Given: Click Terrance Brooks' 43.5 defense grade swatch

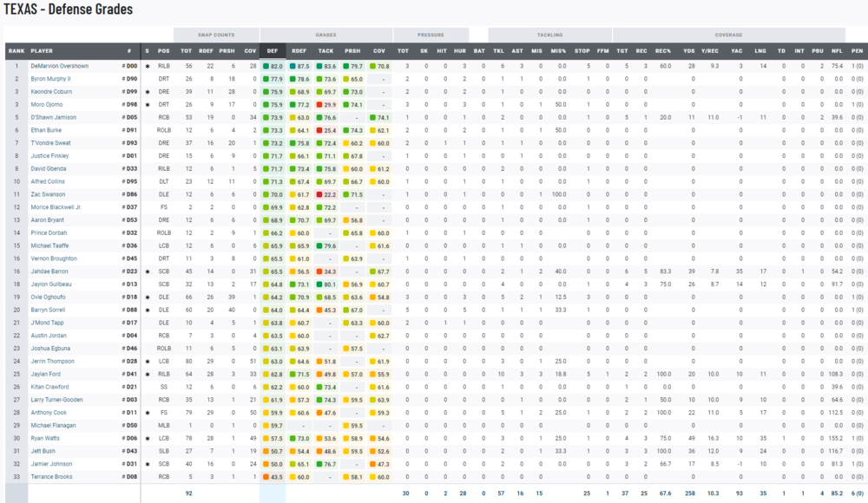Looking at the screenshot, I should 273,477.
